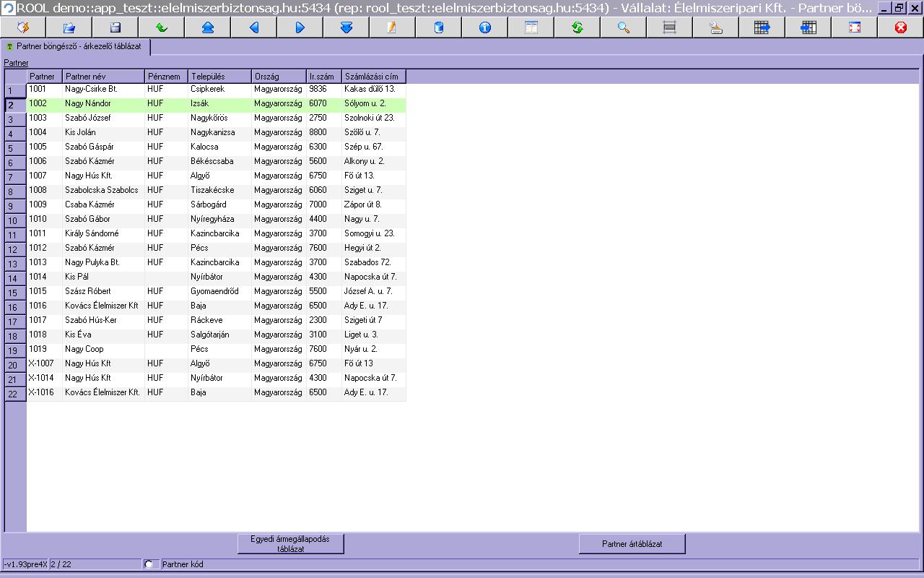Toggle the radio button beside Partner kód
This screenshot has height=578, width=924.
(x=149, y=564)
